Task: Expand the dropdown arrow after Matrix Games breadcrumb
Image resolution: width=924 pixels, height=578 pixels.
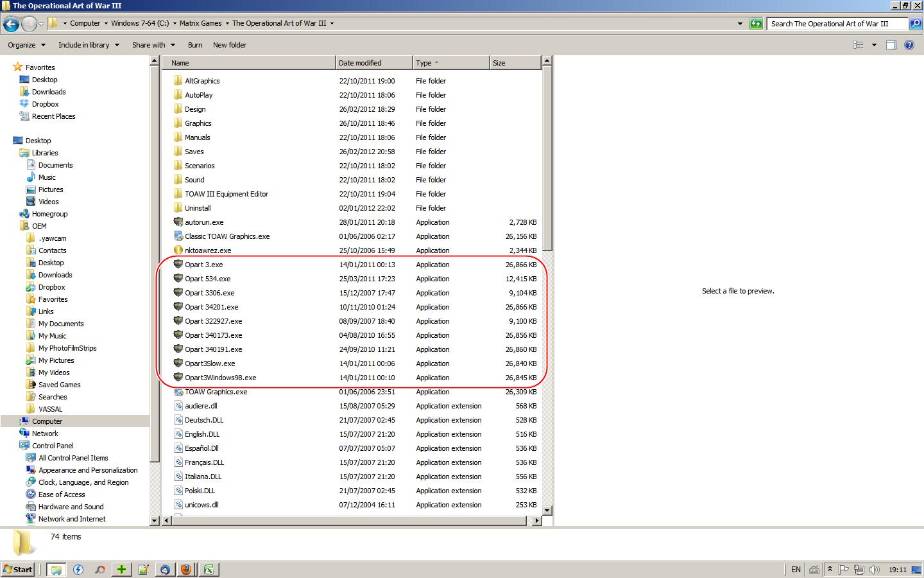Action: click(x=227, y=24)
